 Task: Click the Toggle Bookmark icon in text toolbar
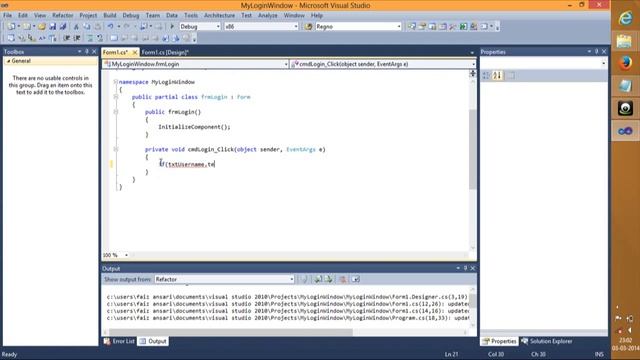[x=114, y=38]
